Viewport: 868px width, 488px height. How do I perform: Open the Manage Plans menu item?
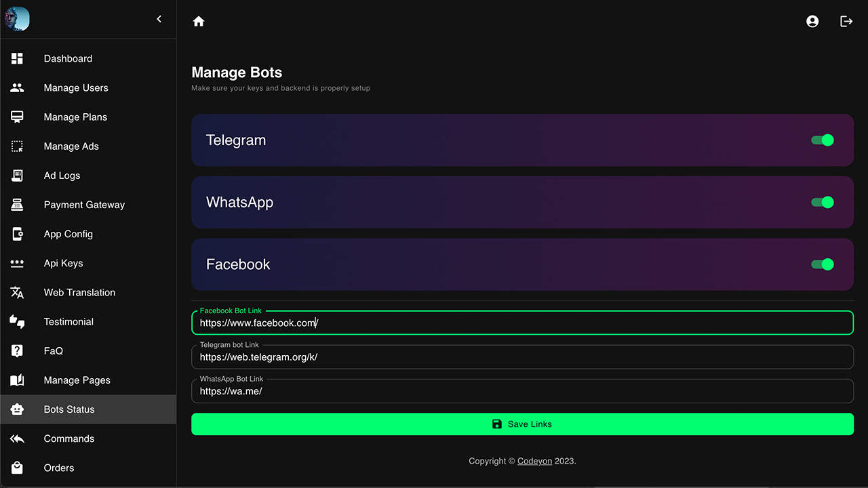[x=88, y=117]
